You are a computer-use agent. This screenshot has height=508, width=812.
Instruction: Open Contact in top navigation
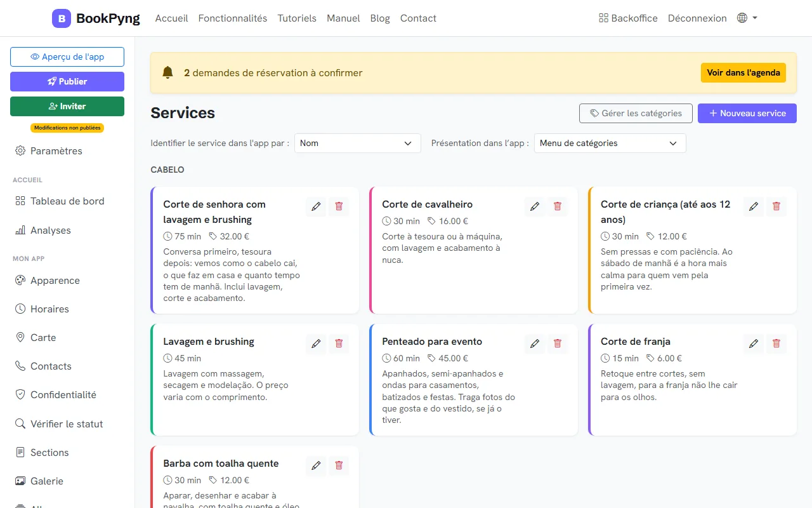[x=418, y=18]
